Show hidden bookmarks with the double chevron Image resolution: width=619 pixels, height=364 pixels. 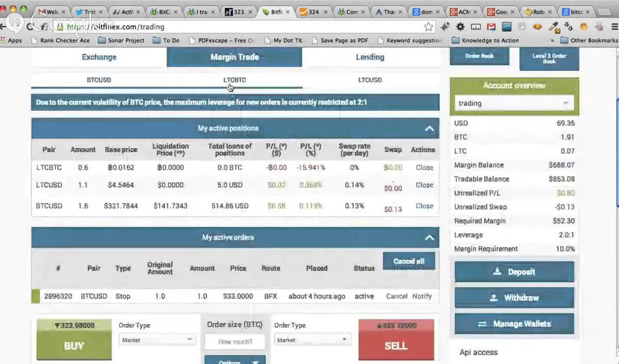pyautogui.click(x=552, y=40)
